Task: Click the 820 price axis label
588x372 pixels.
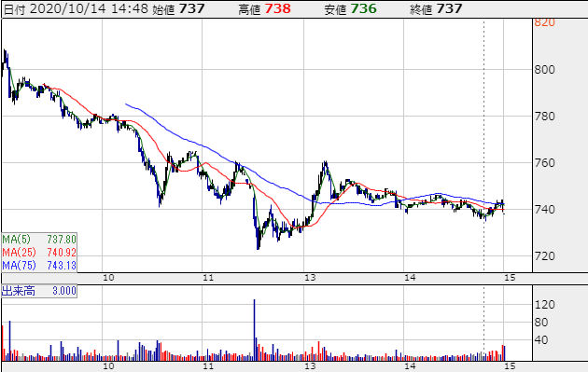Action: [544, 22]
